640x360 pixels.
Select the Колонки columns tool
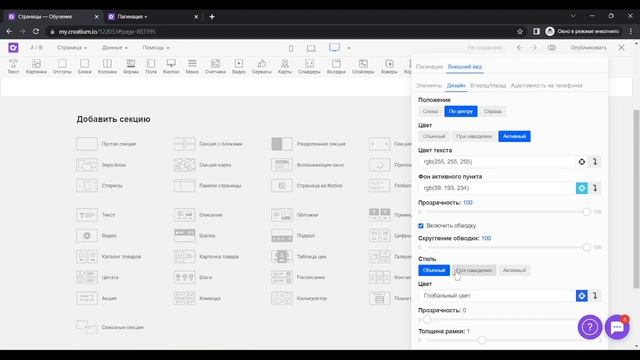[107, 66]
